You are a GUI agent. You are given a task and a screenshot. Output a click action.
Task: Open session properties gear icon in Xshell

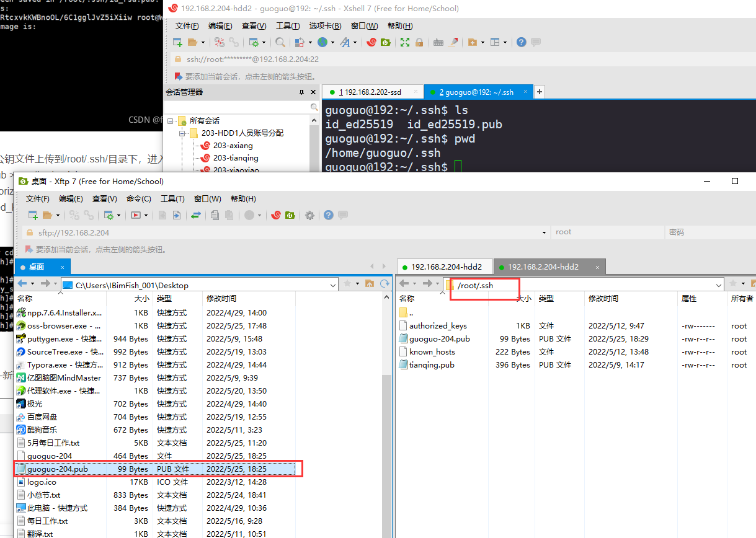point(253,42)
